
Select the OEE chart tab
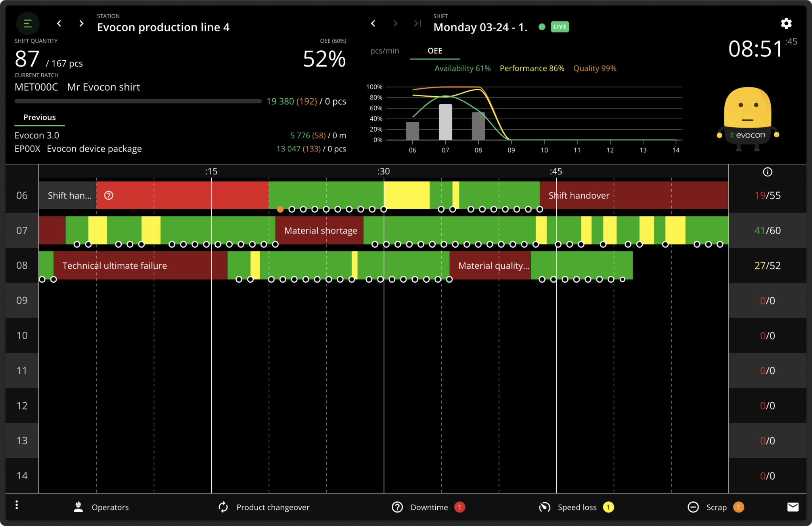(435, 51)
